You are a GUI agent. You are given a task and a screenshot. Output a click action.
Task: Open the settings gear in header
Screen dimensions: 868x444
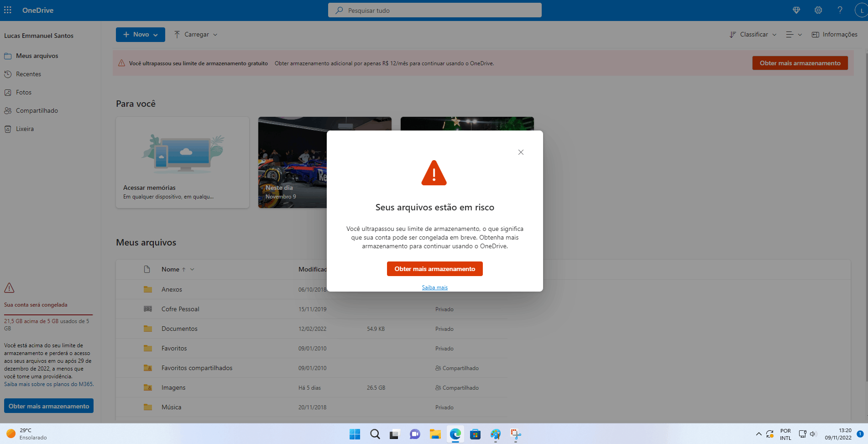click(x=818, y=10)
